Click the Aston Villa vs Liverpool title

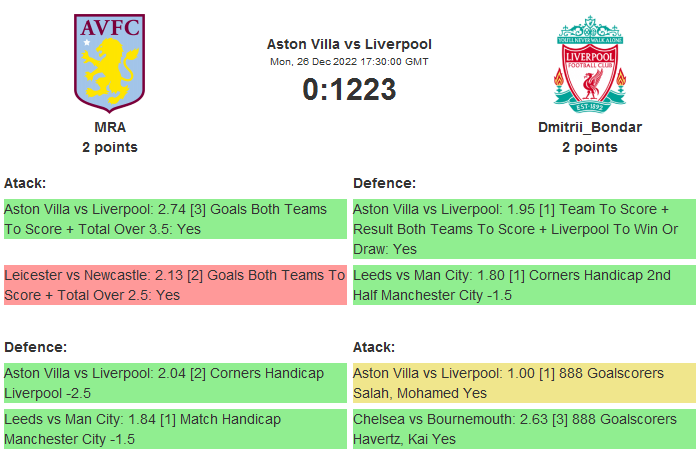click(349, 44)
